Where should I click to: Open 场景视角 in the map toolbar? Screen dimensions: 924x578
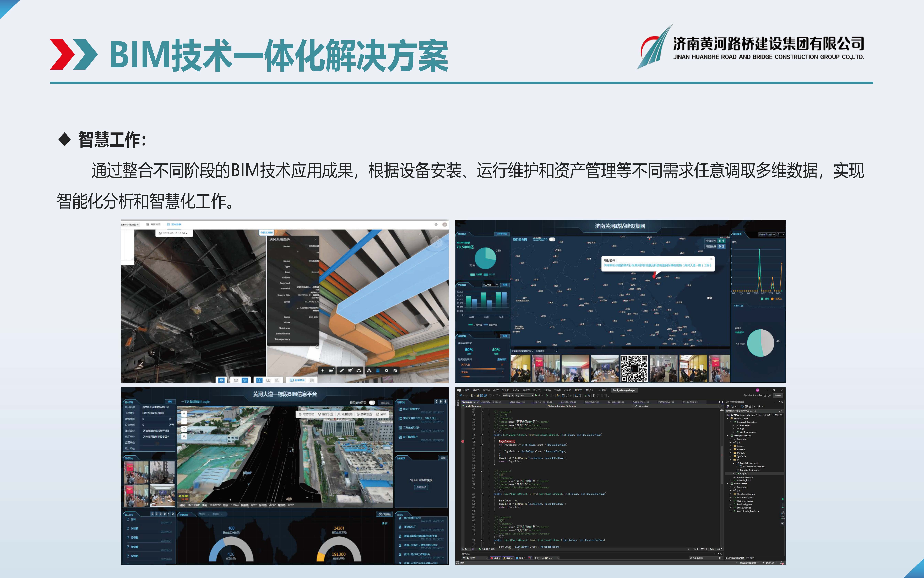pyautogui.click(x=345, y=414)
